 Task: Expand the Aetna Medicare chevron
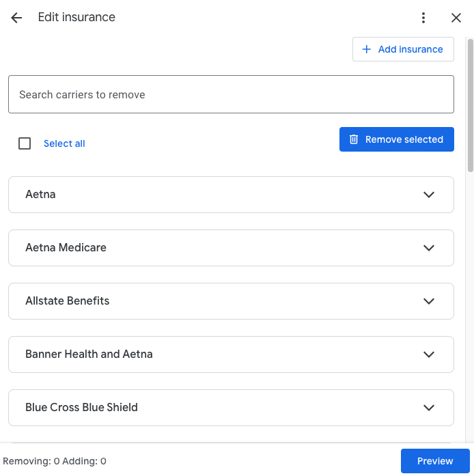tap(429, 248)
